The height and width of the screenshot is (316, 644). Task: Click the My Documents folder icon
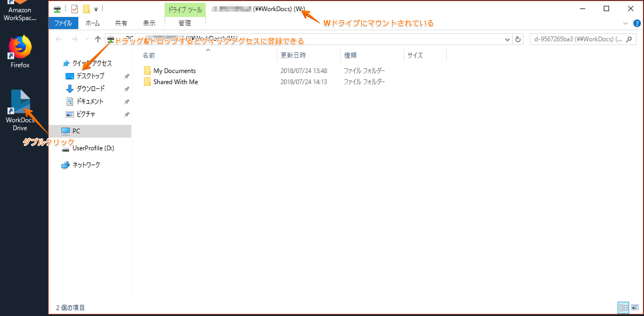point(147,71)
